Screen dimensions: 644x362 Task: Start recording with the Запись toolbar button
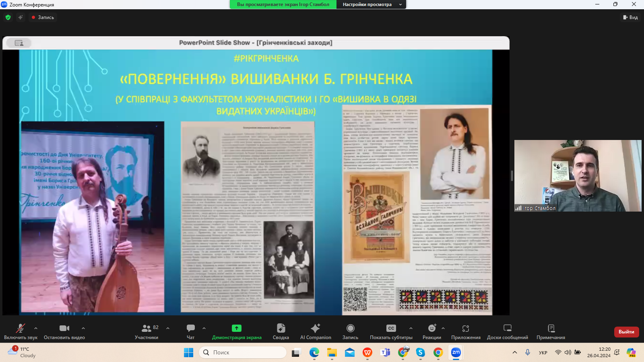click(x=350, y=331)
